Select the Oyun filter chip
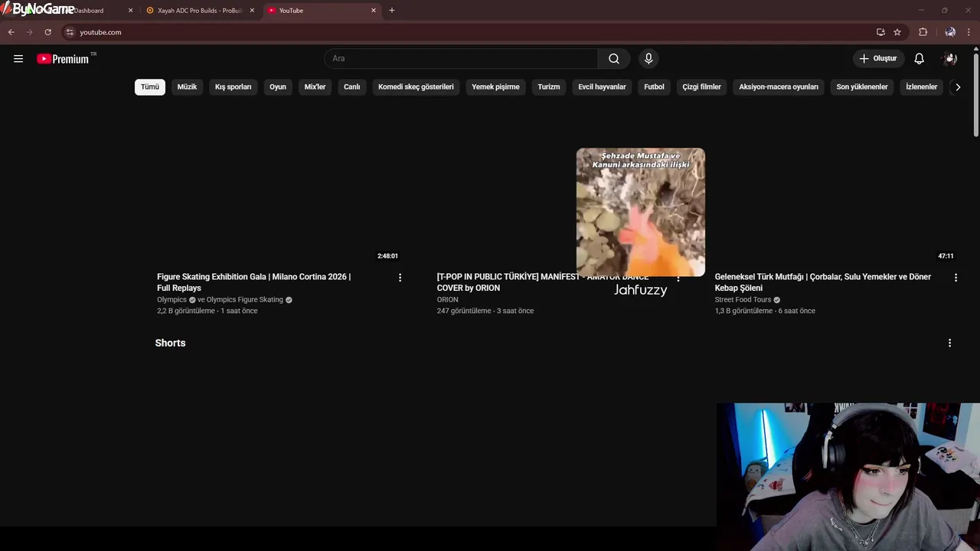This screenshot has height=551, width=980. coord(277,87)
